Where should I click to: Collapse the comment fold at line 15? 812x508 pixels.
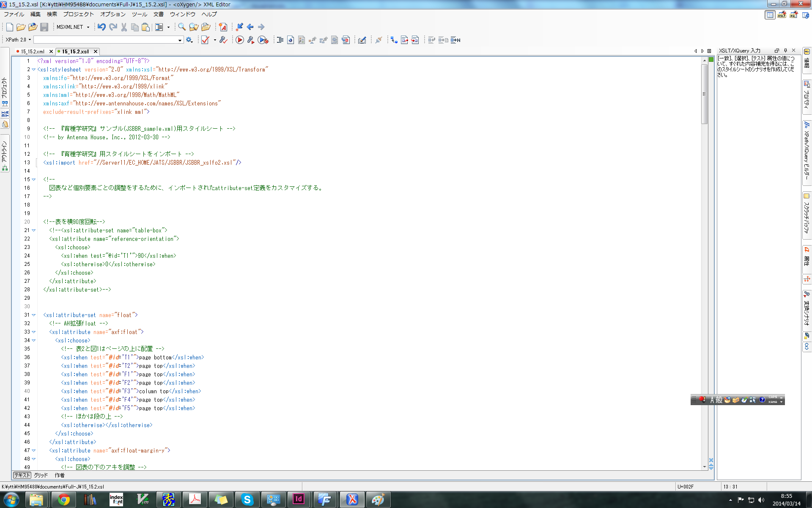(x=34, y=179)
